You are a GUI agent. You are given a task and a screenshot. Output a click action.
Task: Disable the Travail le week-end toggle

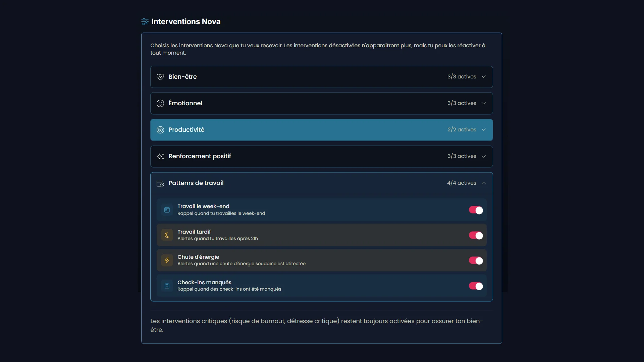(476, 210)
